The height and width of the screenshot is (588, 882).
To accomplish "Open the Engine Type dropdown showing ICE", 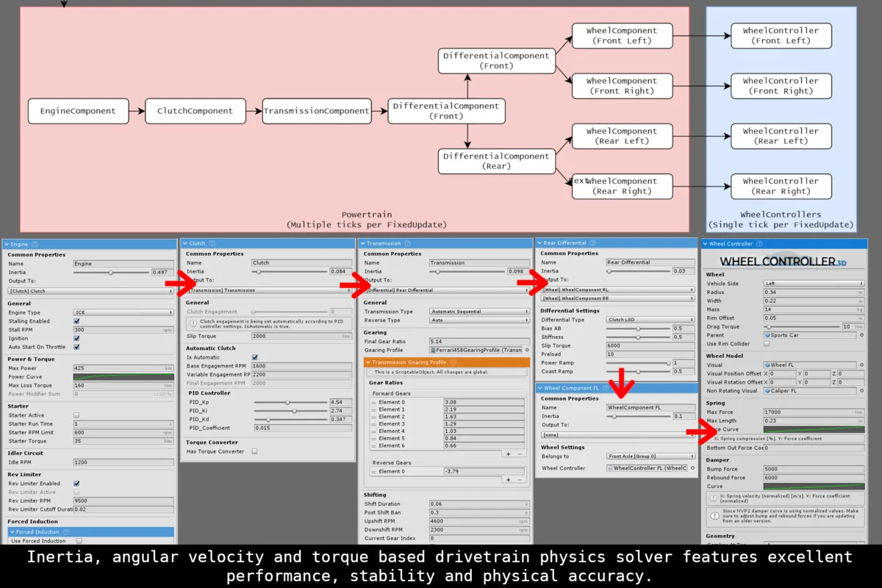I will (123, 312).
